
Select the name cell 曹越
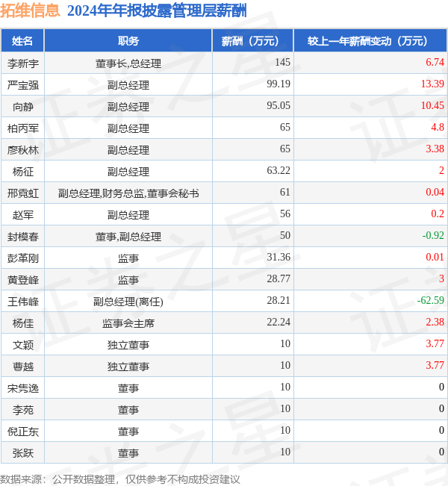click(23, 367)
